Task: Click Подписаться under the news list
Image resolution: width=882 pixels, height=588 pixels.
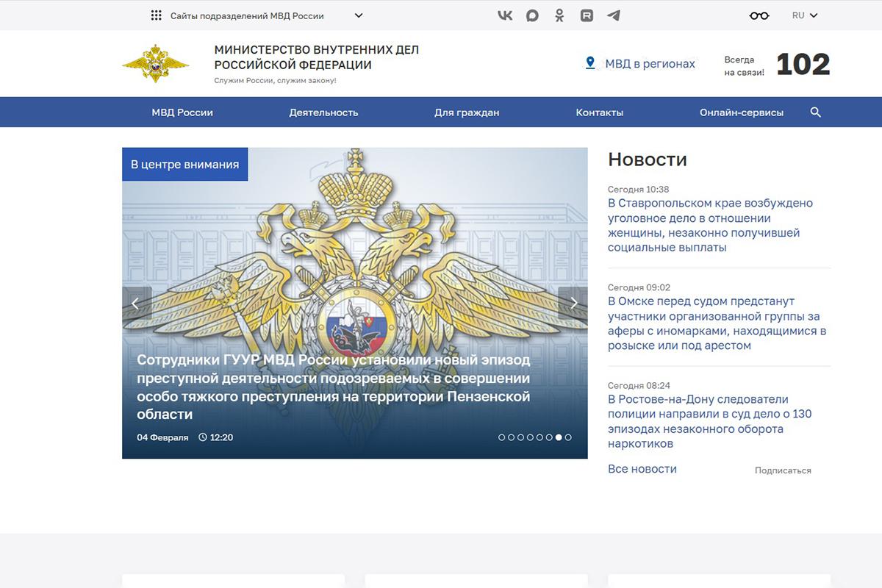Action: coord(783,470)
